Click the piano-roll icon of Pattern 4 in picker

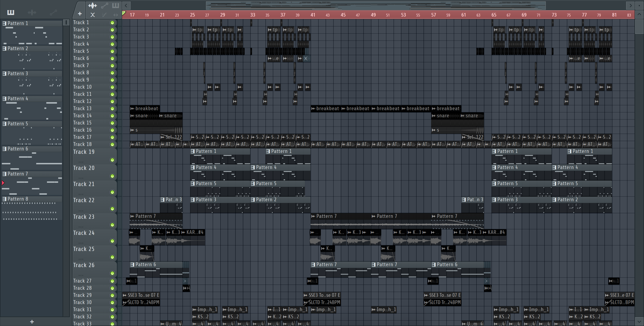tap(4, 98)
